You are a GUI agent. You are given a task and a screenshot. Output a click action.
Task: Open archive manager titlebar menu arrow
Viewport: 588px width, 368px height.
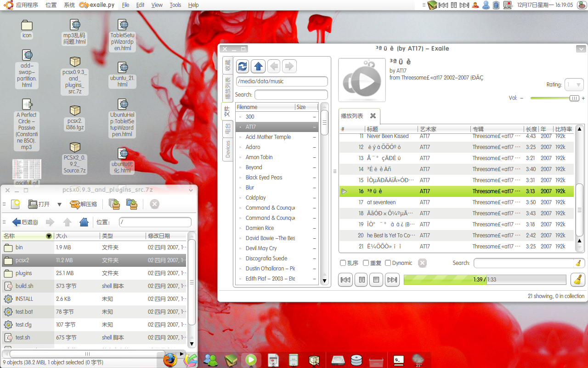pyautogui.click(x=191, y=190)
